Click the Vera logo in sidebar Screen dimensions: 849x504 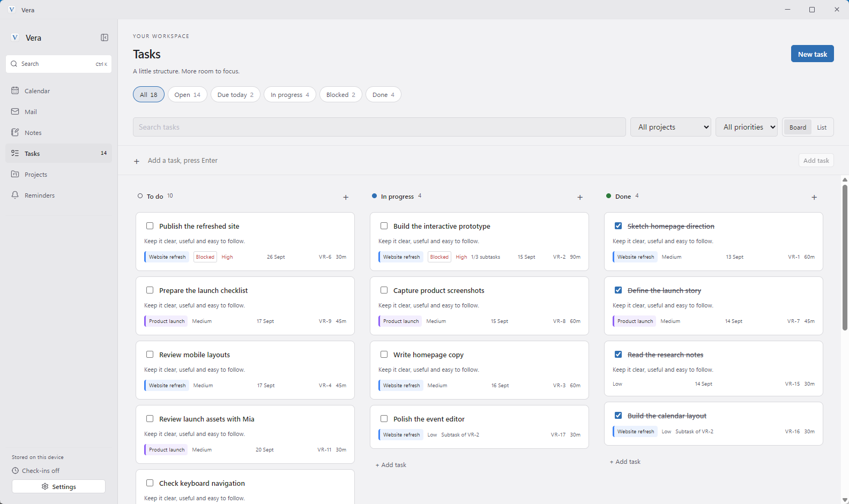(15, 37)
